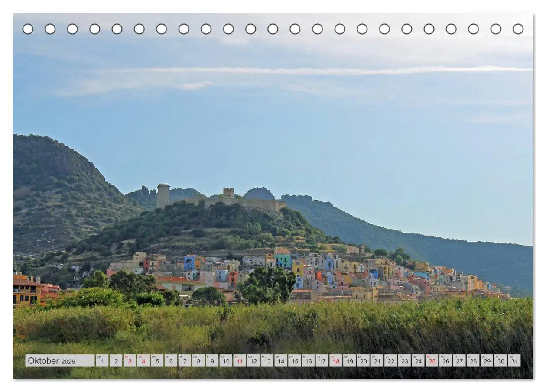The width and height of the screenshot is (546, 392).
Task: Select Saturday date 10
Action: pos(226,361)
